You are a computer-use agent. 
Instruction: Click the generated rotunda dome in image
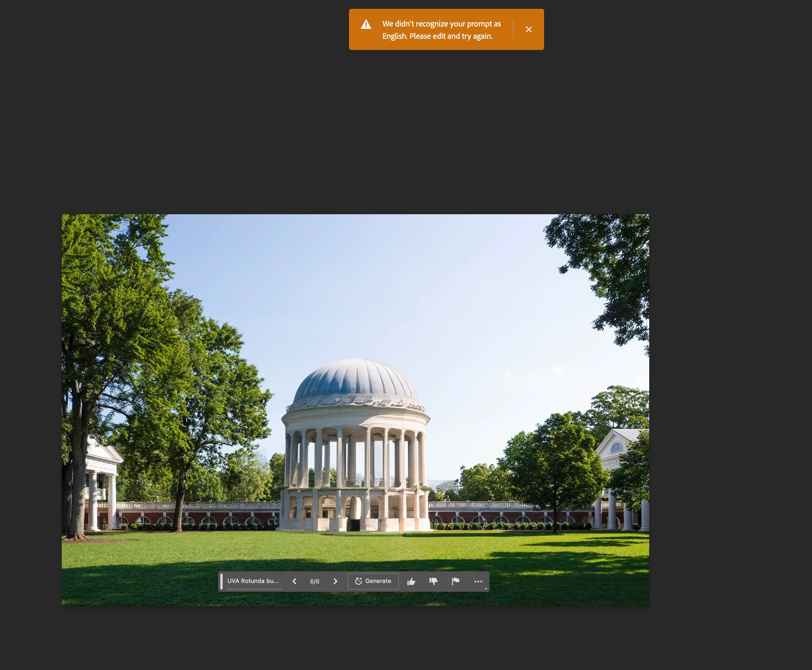click(x=355, y=380)
